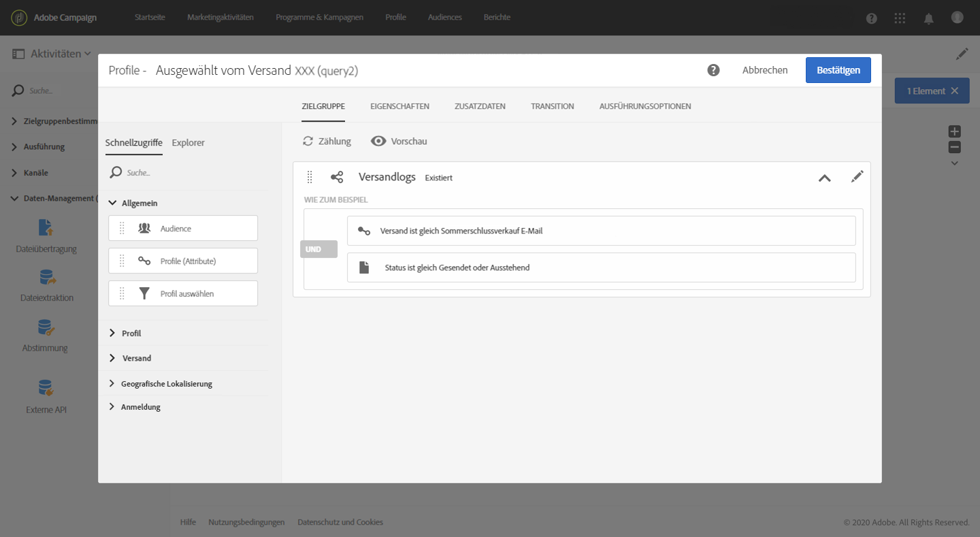Image resolution: width=980 pixels, height=537 pixels.
Task: Select the Profile (Attribute) shortcut item
Action: (183, 261)
